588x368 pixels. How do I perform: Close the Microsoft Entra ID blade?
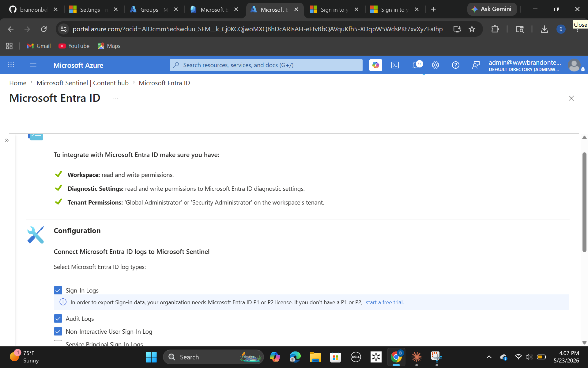pyautogui.click(x=571, y=98)
